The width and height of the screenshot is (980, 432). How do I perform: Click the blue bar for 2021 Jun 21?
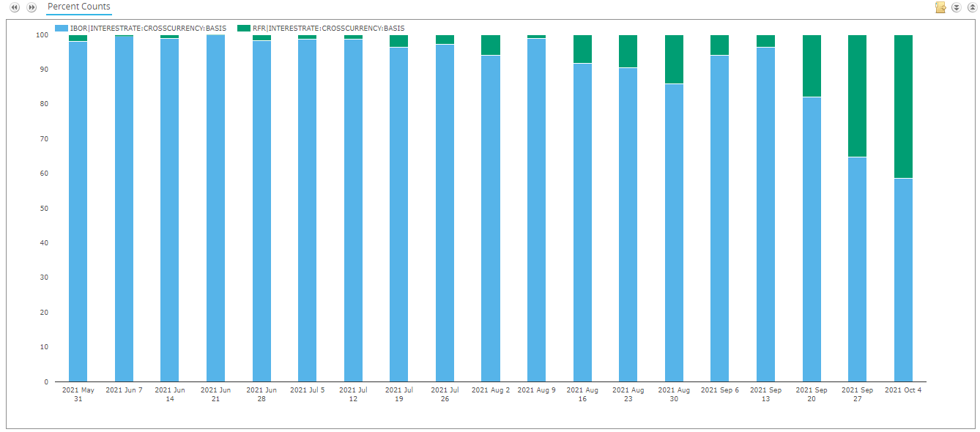click(x=215, y=208)
